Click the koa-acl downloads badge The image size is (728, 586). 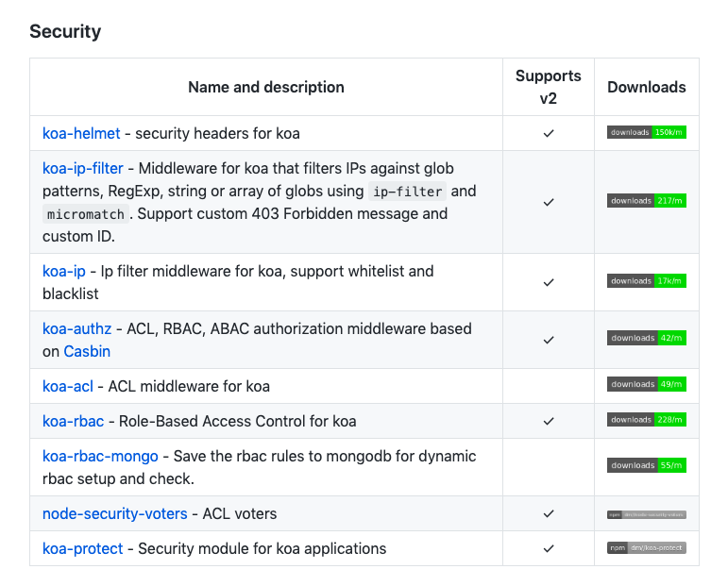pos(646,385)
